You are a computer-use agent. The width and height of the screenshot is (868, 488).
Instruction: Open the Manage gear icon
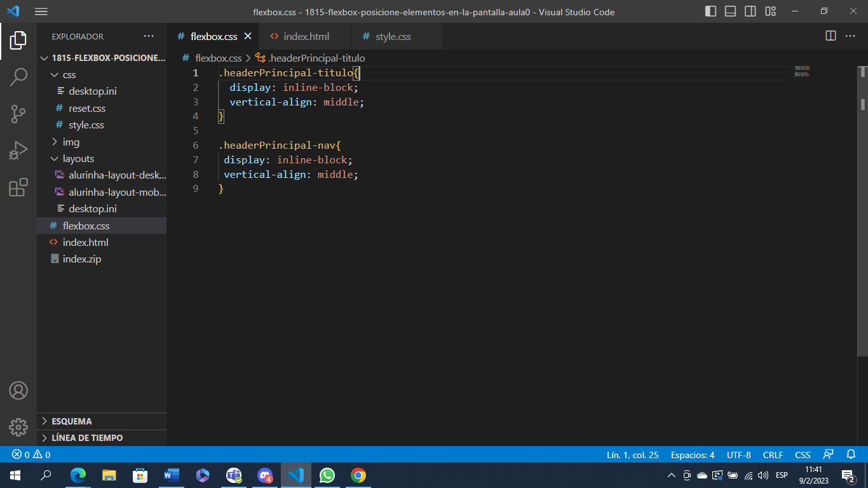pyautogui.click(x=18, y=427)
